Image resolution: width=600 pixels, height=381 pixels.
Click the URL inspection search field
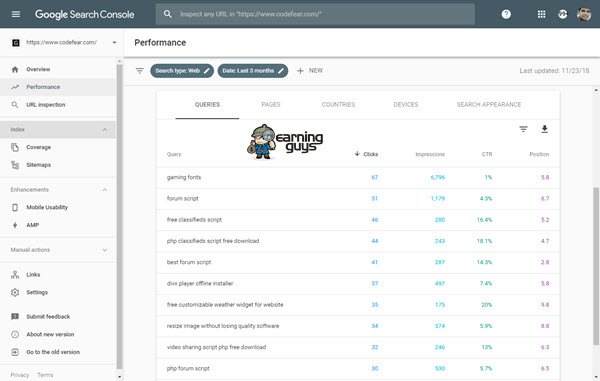(315, 14)
